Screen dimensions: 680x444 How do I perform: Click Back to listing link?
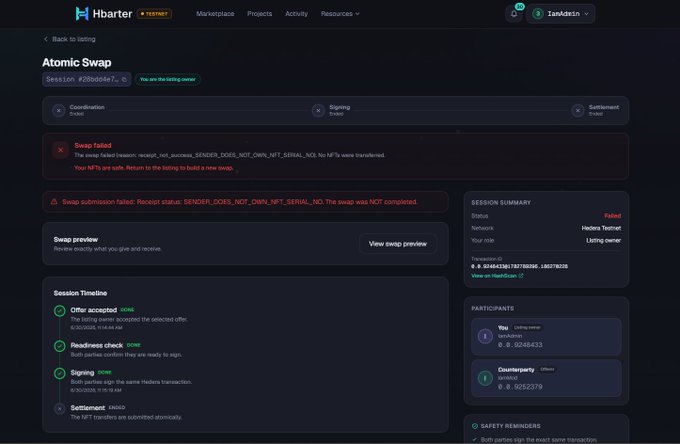pyautogui.click(x=69, y=39)
